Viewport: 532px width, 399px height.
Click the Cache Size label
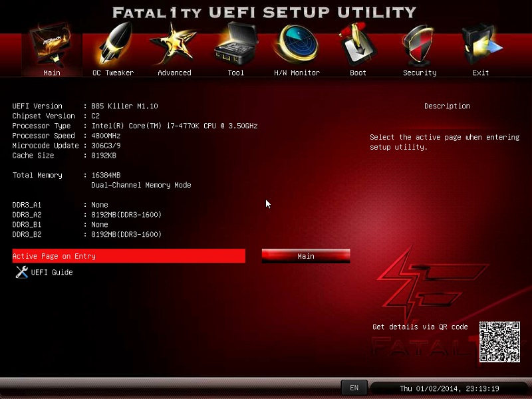[33, 156]
